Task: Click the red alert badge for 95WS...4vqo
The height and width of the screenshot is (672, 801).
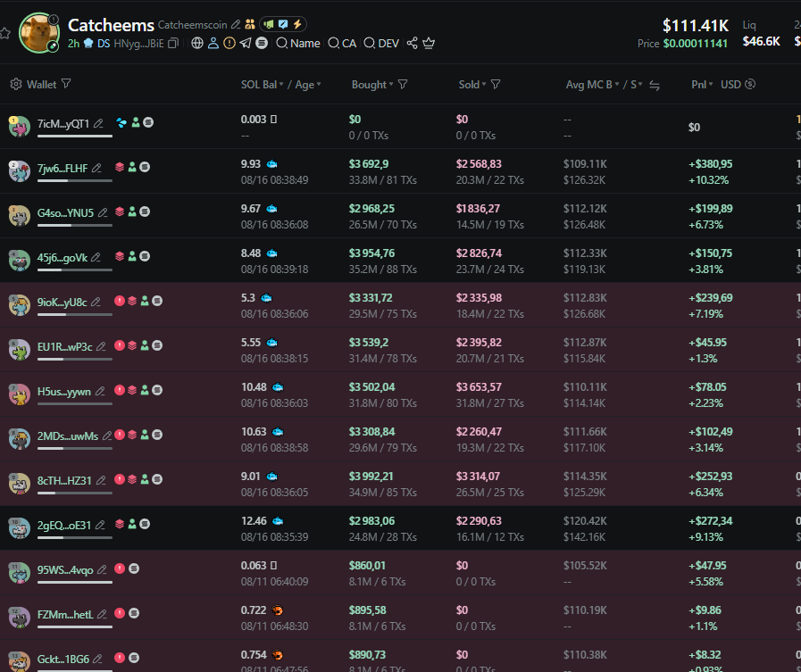Action: [x=120, y=568]
